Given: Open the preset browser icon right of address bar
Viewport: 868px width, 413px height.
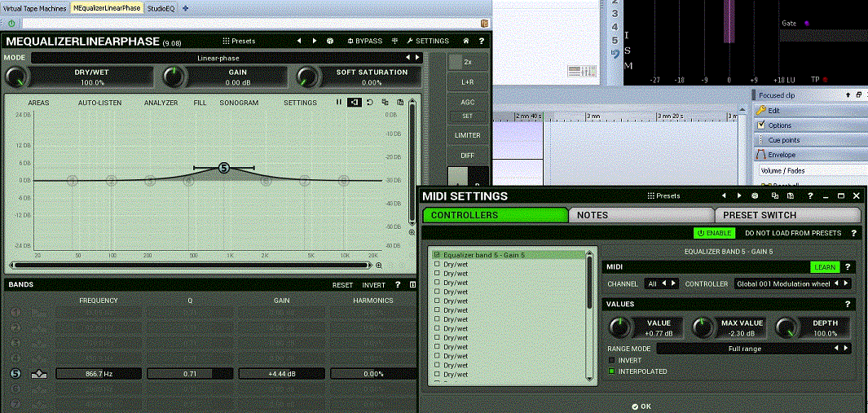Looking at the screenshot, I should 485,24.
